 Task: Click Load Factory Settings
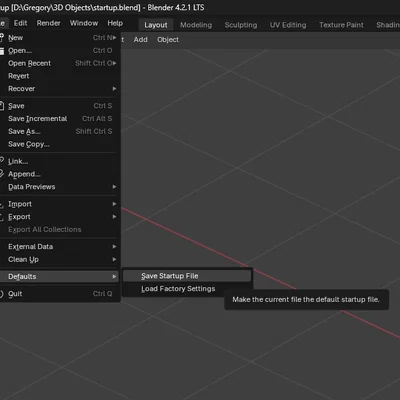point(187,289)
